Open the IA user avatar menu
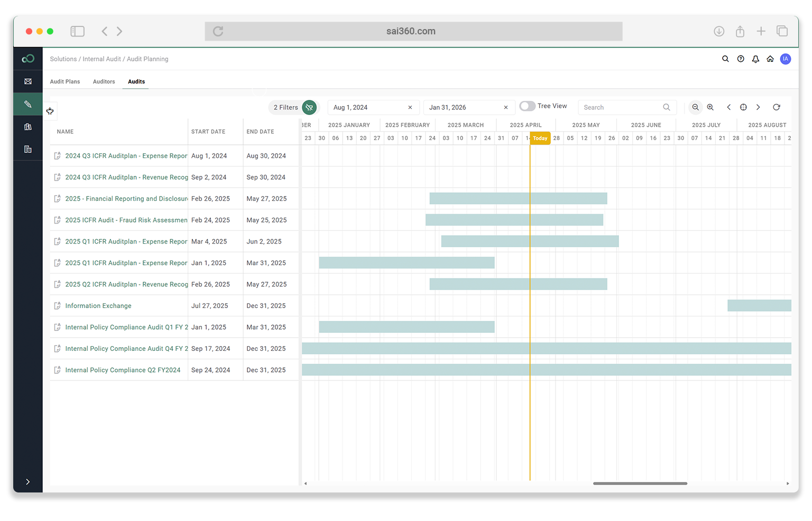 [x=786, y=59]
